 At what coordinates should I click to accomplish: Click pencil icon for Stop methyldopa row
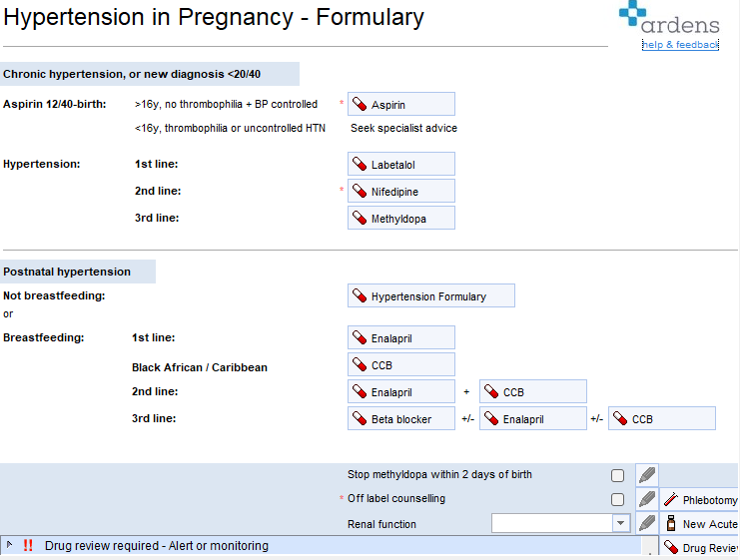coord(647,475)
